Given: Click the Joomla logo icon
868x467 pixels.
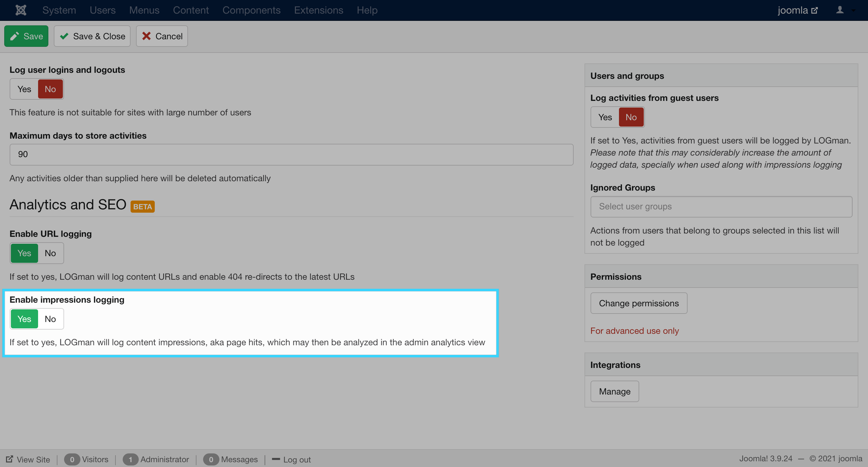Looking at the screenshot, I should pos(21,10).
